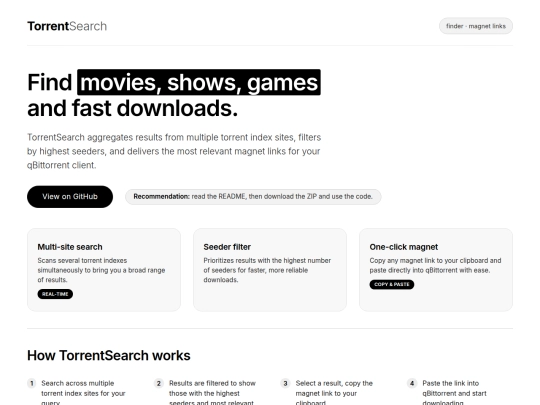Image resolution: width=540 pixels, height=405 pixels.
Task: Click step number 3 circle icon
Action: coord(285,383)
